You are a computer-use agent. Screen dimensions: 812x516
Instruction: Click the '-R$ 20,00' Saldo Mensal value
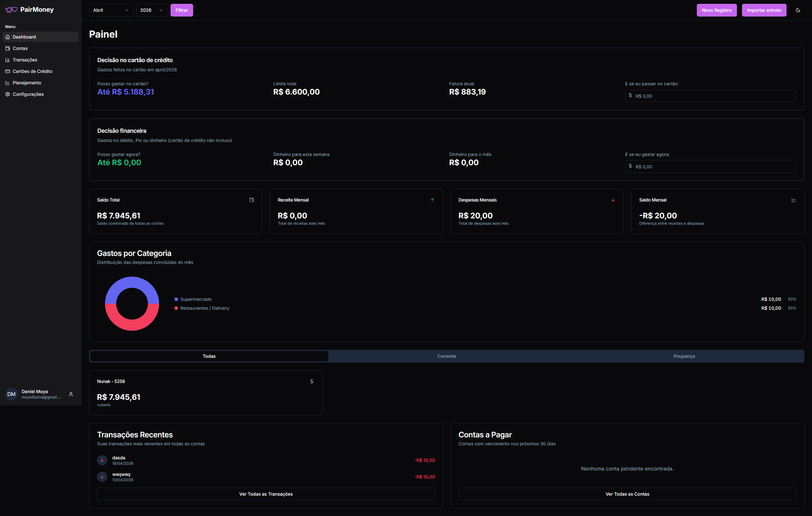pyautogui.click(x=658, y=216)
